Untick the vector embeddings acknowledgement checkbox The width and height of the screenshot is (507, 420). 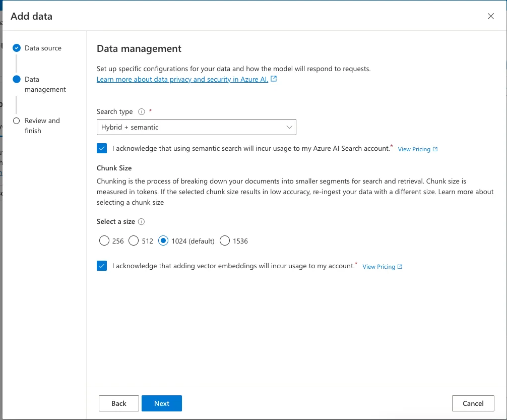[102, 266]
